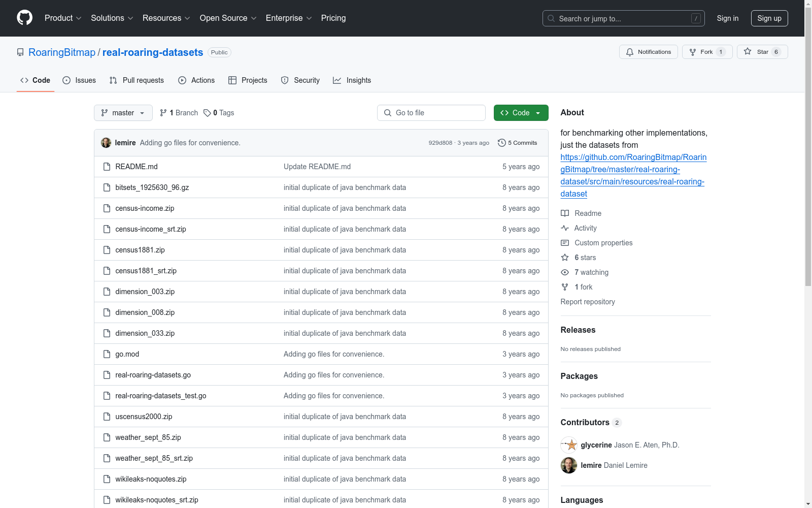This screenshot has width=812, height=508.
Task: Click the book icon next to Readme
Action: click(565, 213)
